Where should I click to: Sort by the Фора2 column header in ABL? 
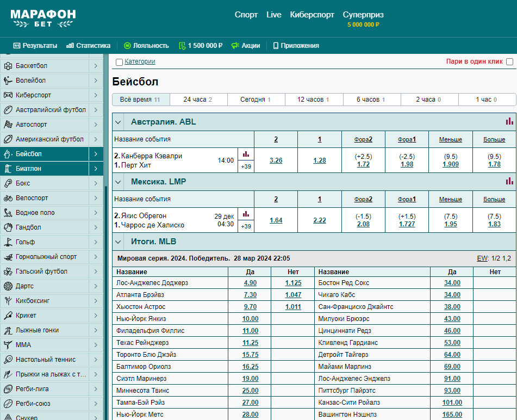point(363,140)
